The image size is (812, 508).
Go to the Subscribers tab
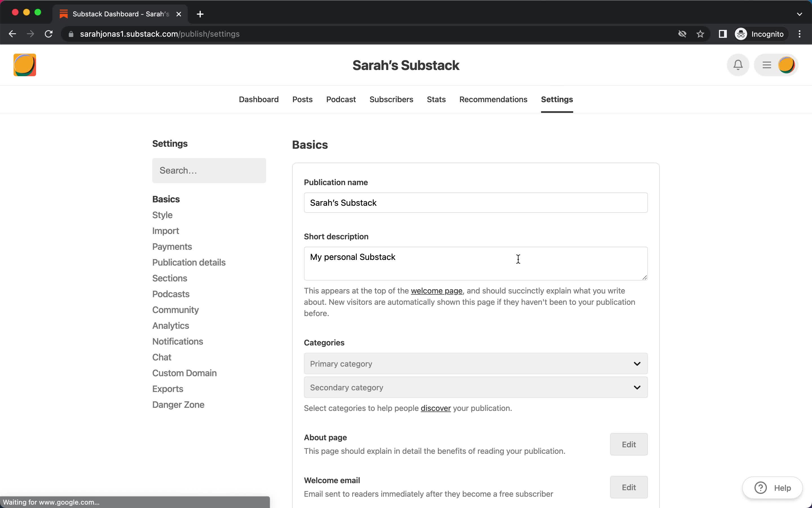point(391,99)
